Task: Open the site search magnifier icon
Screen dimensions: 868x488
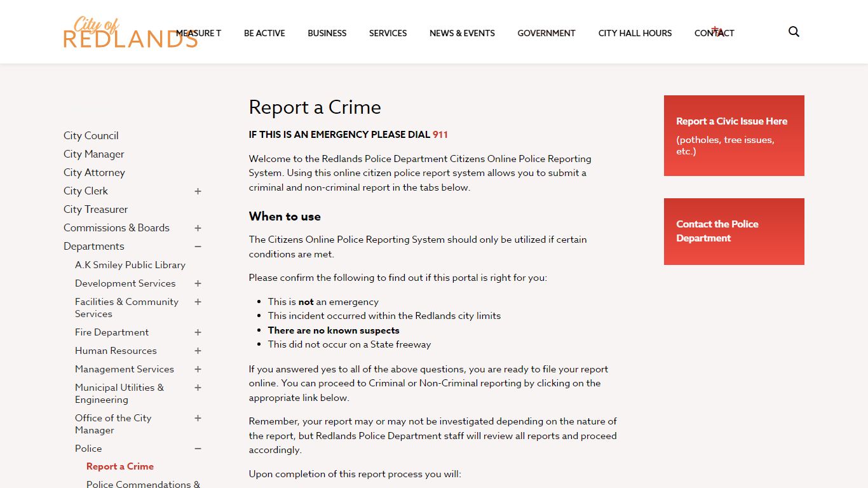Action: [x=794, y=32]
